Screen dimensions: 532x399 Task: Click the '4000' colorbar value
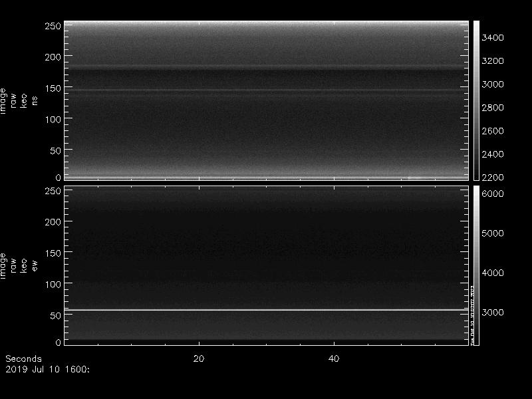(x=493, y=273)
